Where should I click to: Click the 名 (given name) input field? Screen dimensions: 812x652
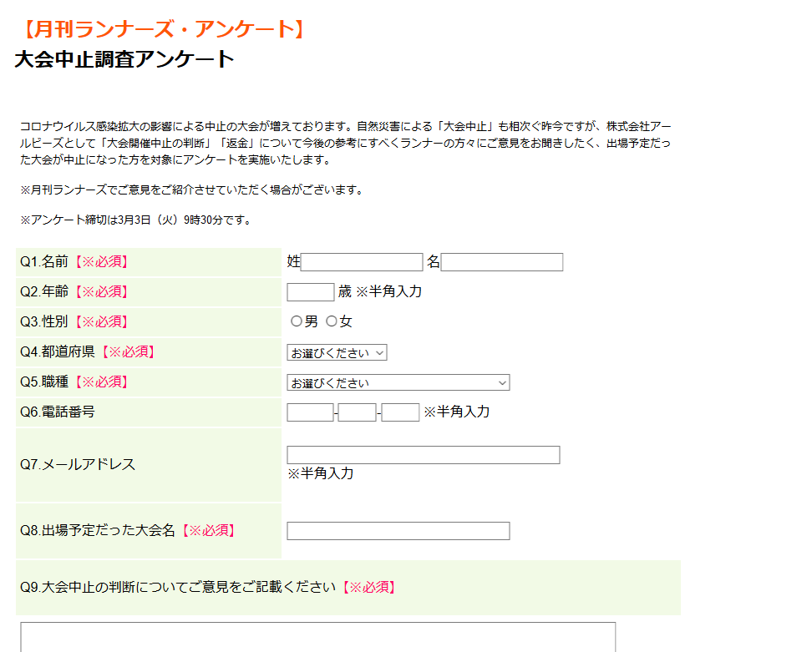[502, 262]
